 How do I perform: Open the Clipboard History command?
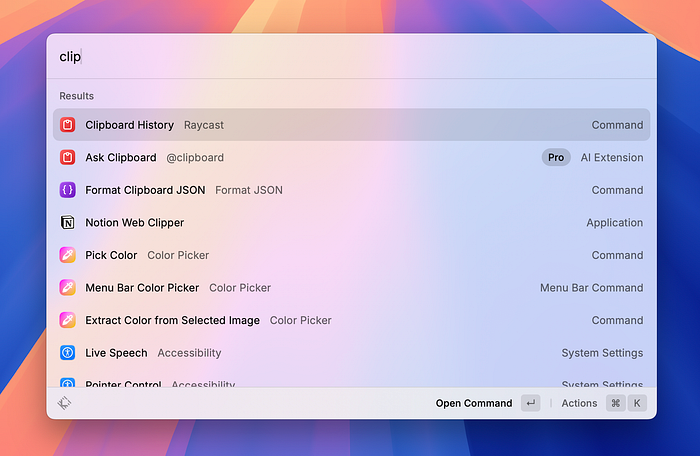click(x=351, y=125)
